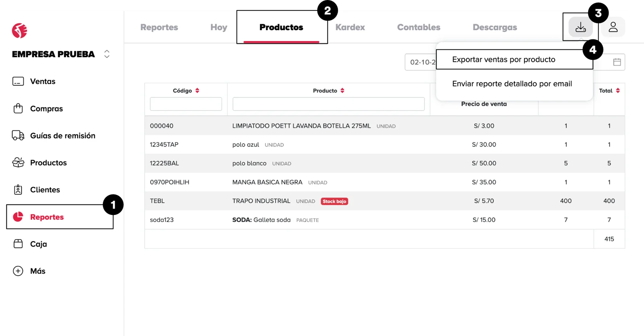This screenshot has height=336, width=644.
Task: Click the Guías de remisión truck icon
Action: point(18,136)
